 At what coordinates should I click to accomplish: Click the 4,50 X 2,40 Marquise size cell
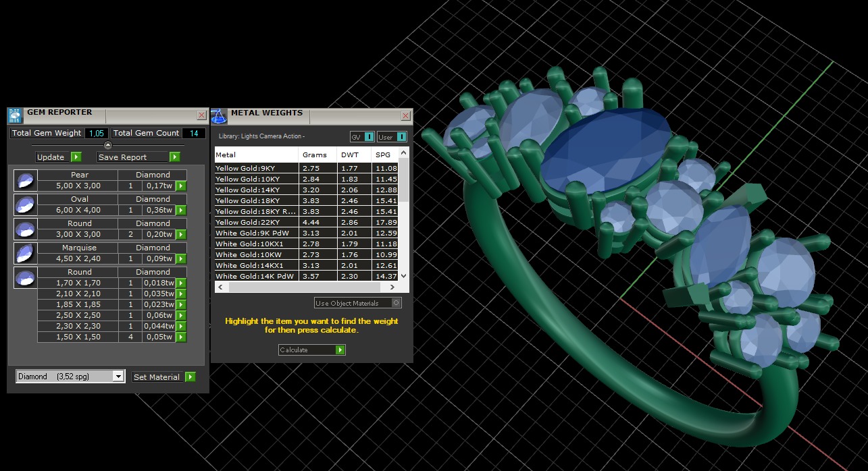[78, 258]
